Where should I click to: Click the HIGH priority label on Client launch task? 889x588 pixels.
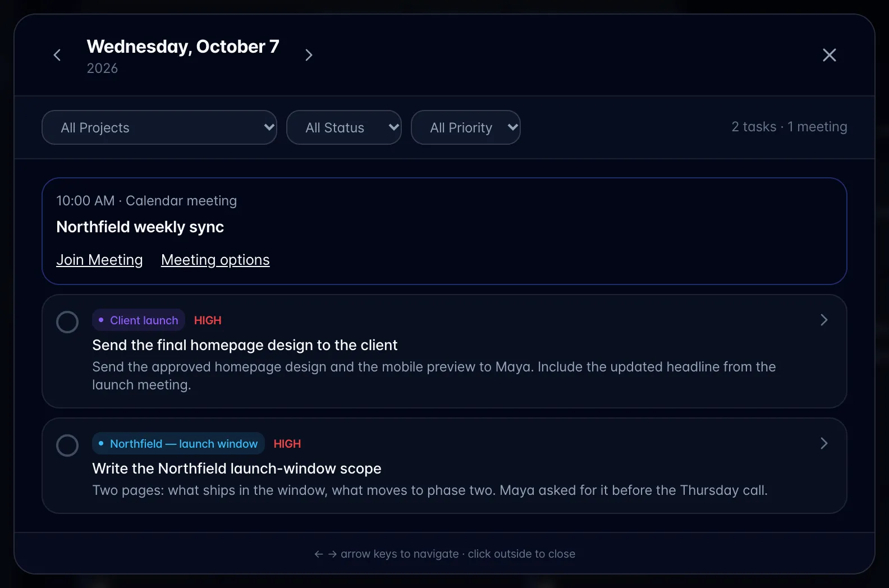click(x=208, y=320)
